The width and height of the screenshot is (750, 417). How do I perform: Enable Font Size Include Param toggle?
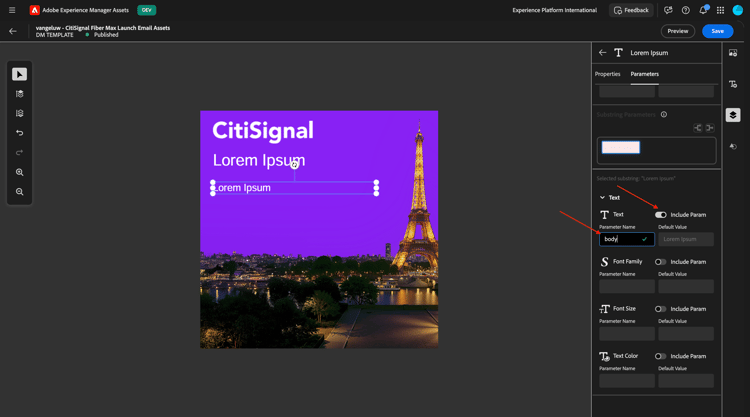[x=661, y=309]
